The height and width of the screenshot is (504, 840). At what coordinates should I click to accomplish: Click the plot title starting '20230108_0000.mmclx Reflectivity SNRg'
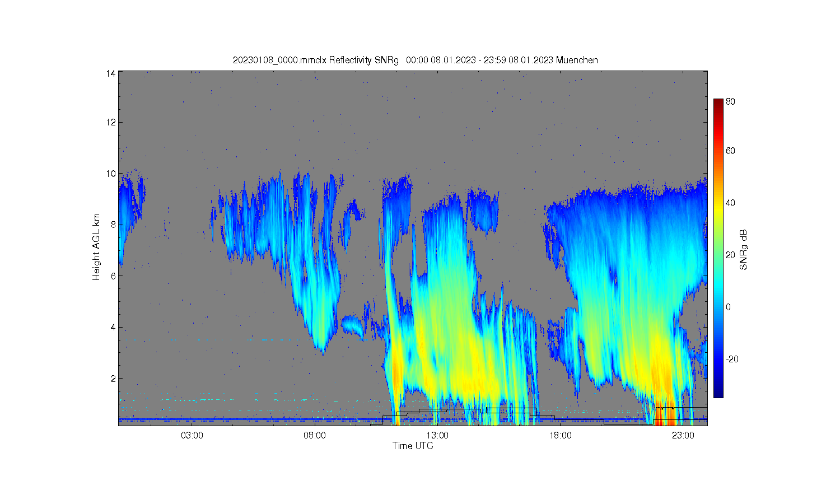[415, 60]
